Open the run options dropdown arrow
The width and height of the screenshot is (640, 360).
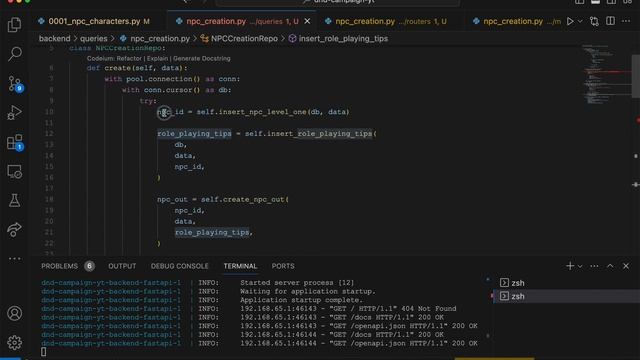pos(580,21)
